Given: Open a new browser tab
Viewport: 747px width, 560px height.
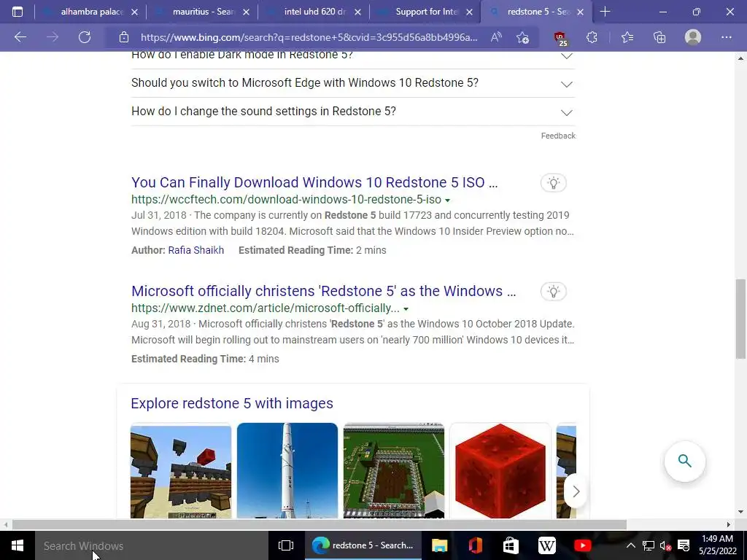Looking at the screenshot, I should (x=605, y=12).
